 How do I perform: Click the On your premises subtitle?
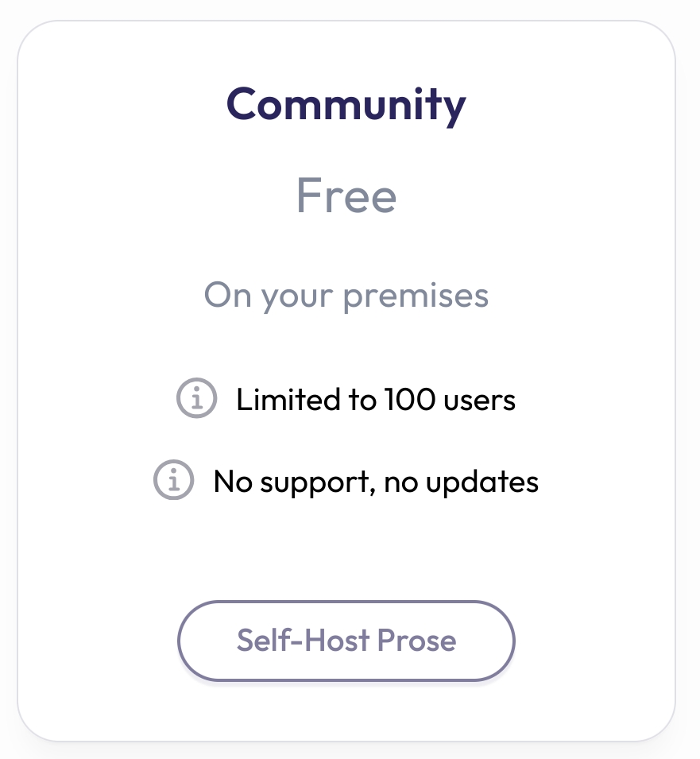pyautogui.click(x=346, y=296)
